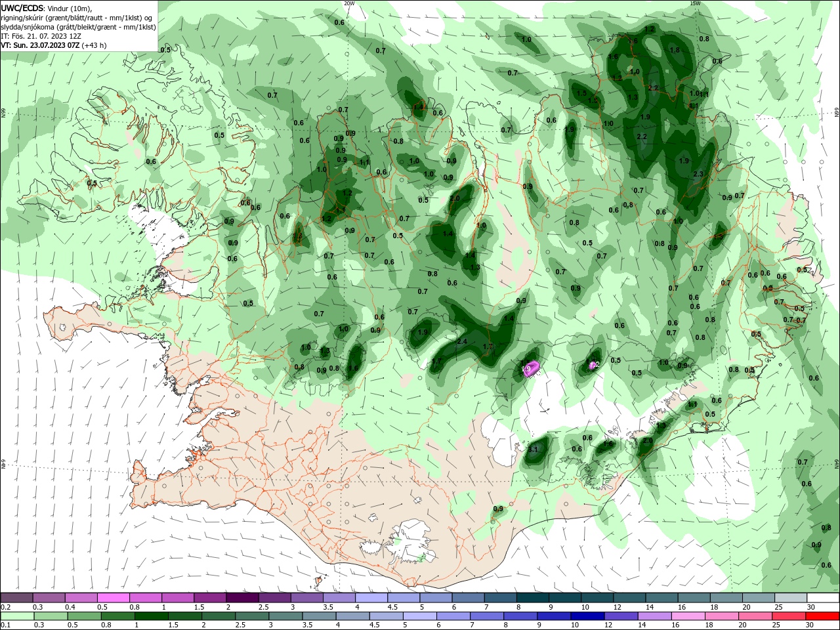Pick the light pink rain swatch between 16 and 18
This screenshot has width=840, height=630.
coord(689,616)
